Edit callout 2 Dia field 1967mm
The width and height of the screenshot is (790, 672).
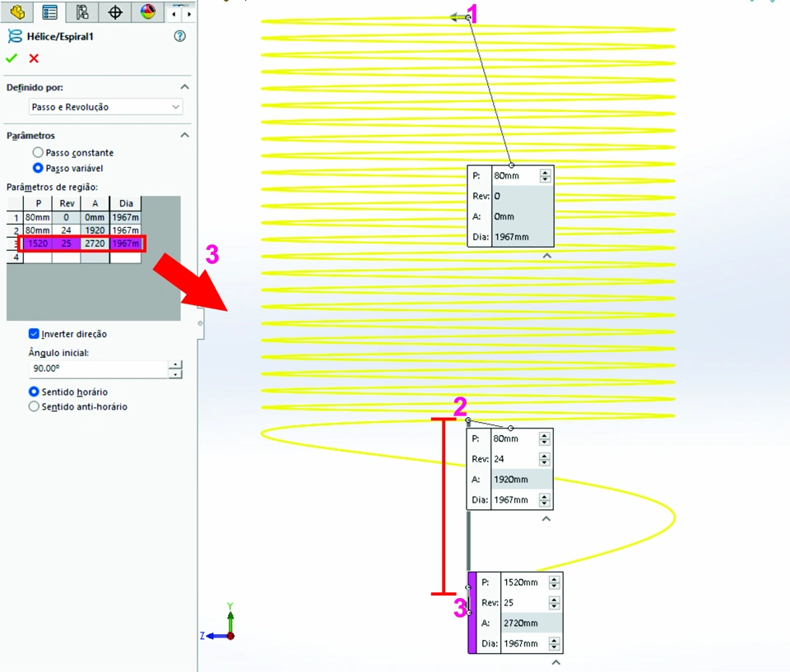pos(514,500)
